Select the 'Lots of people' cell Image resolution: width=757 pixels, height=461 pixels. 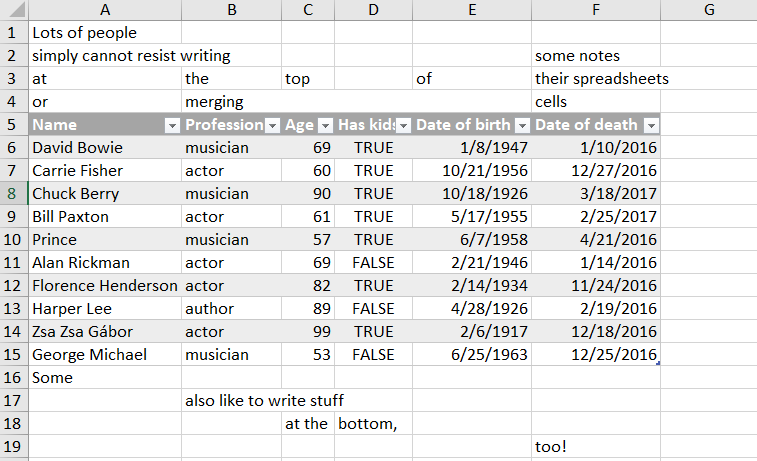click(x=104, y=33)
